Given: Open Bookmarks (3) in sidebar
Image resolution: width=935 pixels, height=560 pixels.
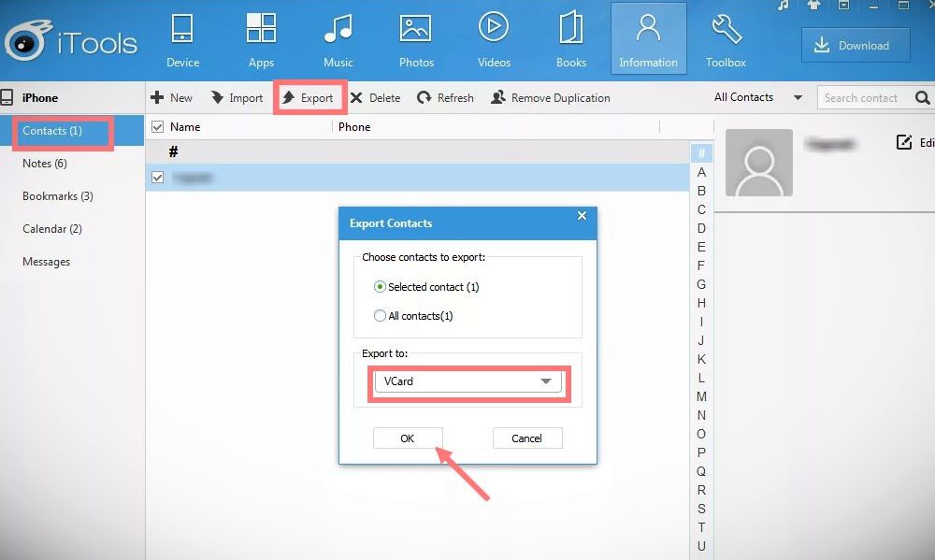Looking at the screenshot, I should [x=58, y=196].
